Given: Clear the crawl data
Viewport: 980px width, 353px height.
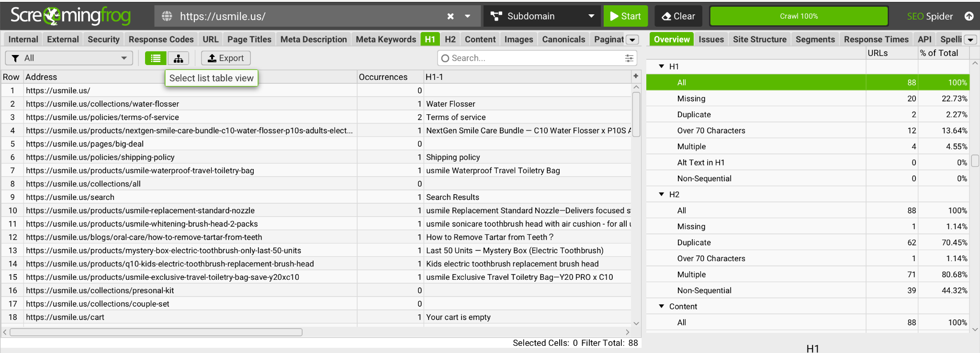Looking at the screenshot, I should click(678, 16).
